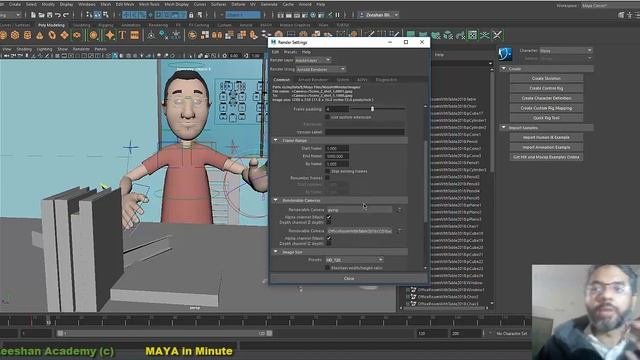
Task: Switch to the Common tab
Action: pyautogui.click(x=282, y=80)
